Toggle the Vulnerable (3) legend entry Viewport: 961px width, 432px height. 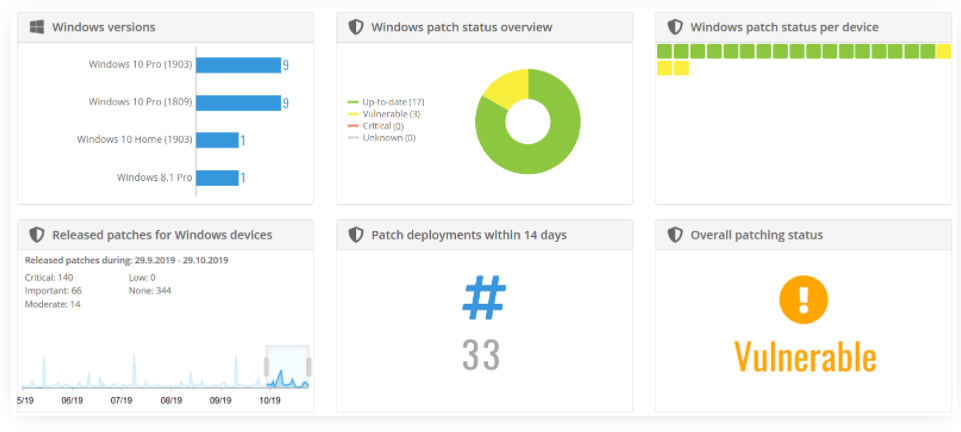click(x=383, y=114)
